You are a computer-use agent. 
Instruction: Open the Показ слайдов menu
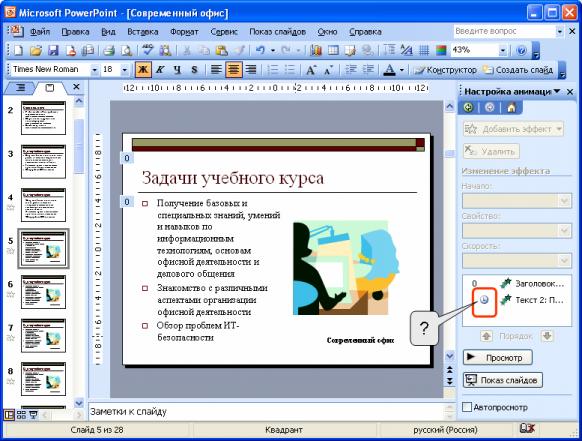[x=277, y=32]
